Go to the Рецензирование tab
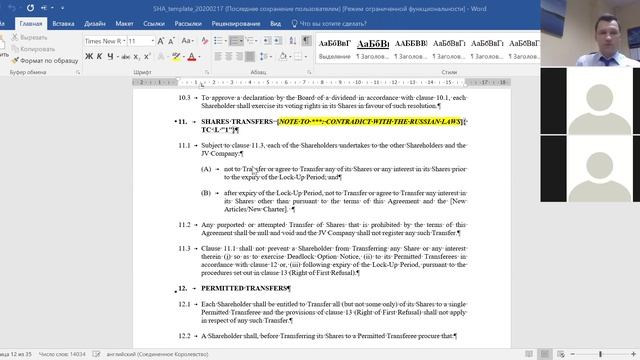 coord(236,24)
